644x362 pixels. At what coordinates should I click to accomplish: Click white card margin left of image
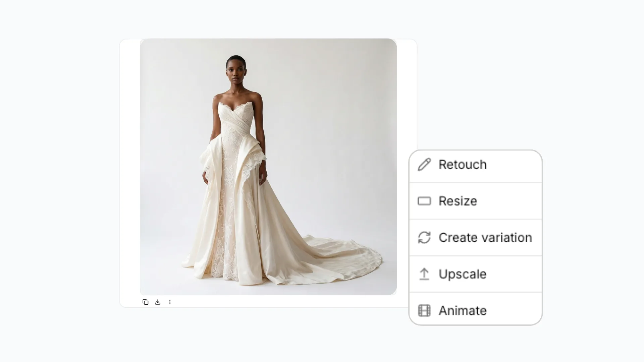(x=130, y=168)
